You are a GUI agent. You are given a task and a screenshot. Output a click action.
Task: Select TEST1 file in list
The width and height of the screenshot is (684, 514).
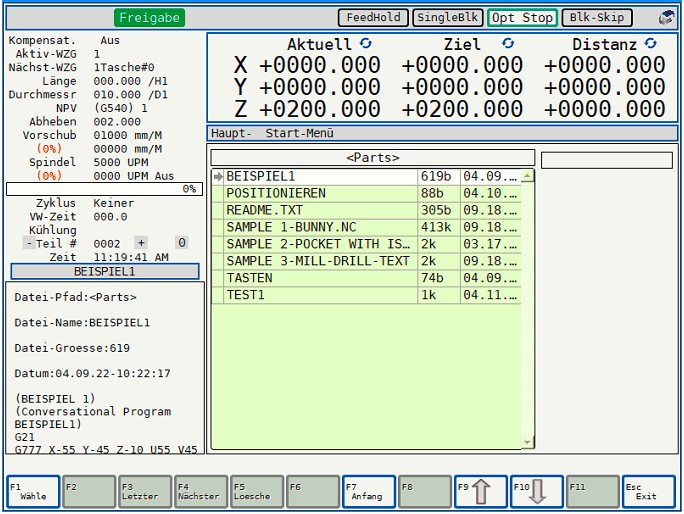366,295
